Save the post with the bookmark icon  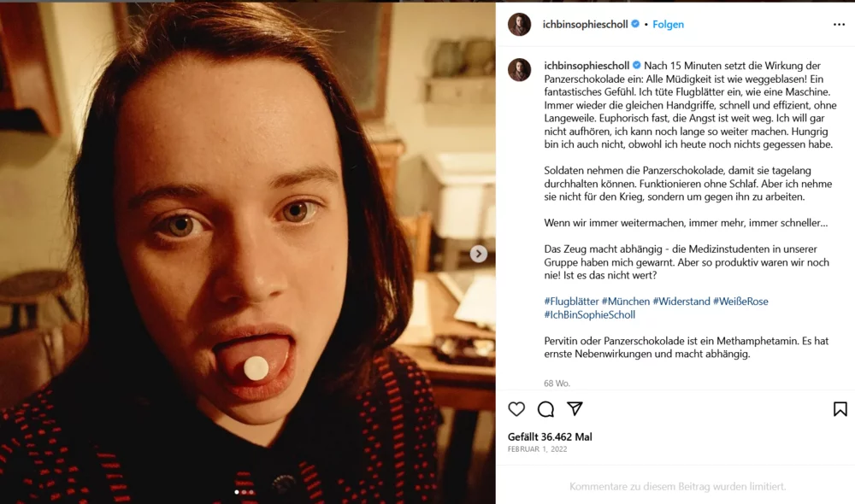pyautogui.click(x=840, y=409)
